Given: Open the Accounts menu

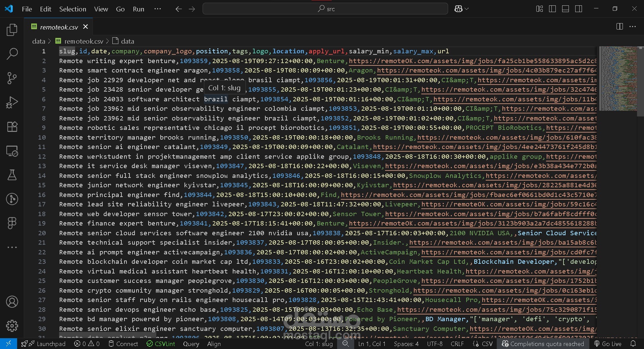Looking at the screenshot, I should tap(12, 302).
